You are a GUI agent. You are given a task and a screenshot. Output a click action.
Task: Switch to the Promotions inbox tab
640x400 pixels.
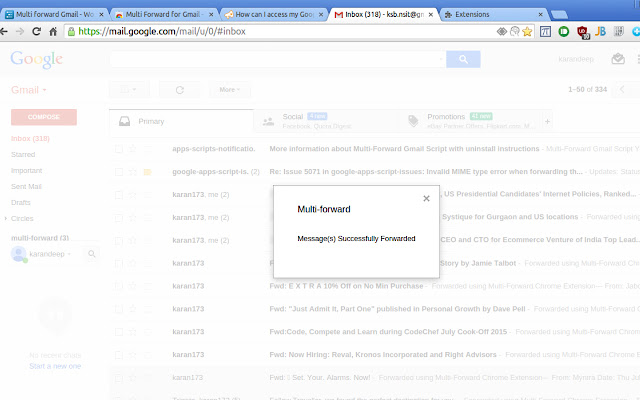[471, 121]
